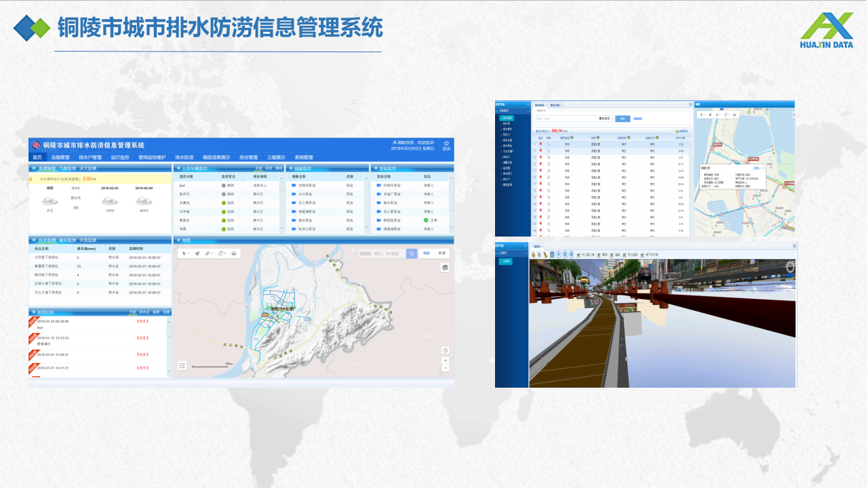868x488 pixels.
Task: Click the map search input field
Action: (x=382, y=253)
